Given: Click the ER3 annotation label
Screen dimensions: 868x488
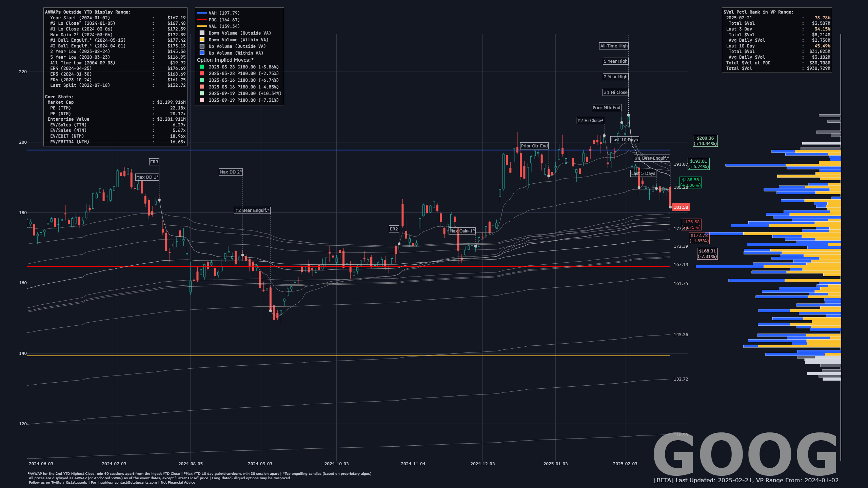Looking at the screenshot, I should tap(154, 162).
